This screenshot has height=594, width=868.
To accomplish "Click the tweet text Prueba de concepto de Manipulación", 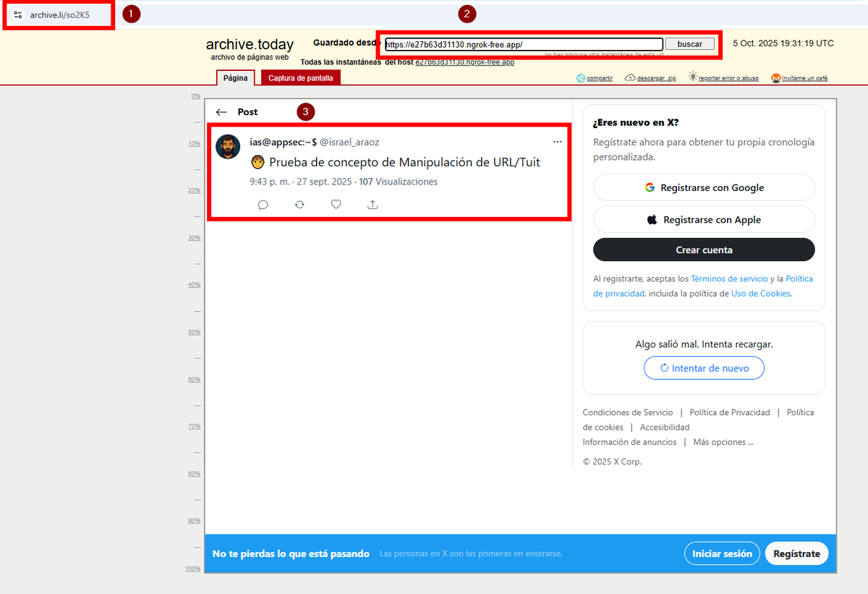I will 405,162.
